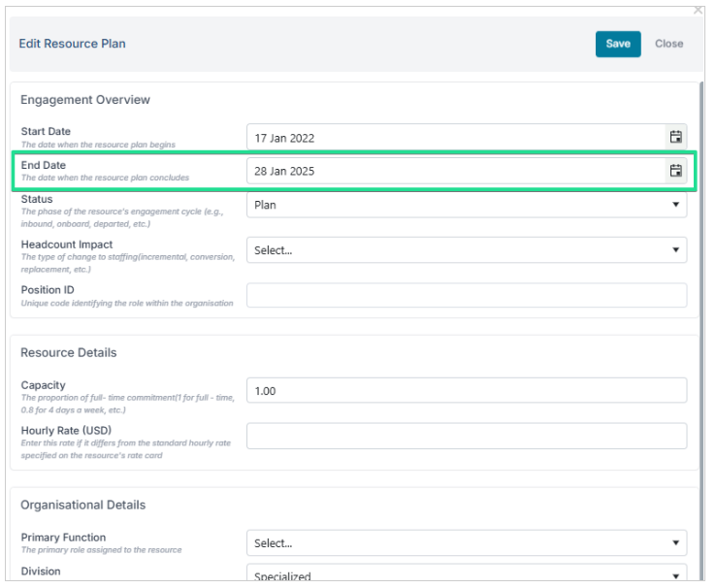Screen dimensions: 717x588
Task: Expand the Status dropdown arrow
Action: 675,205
